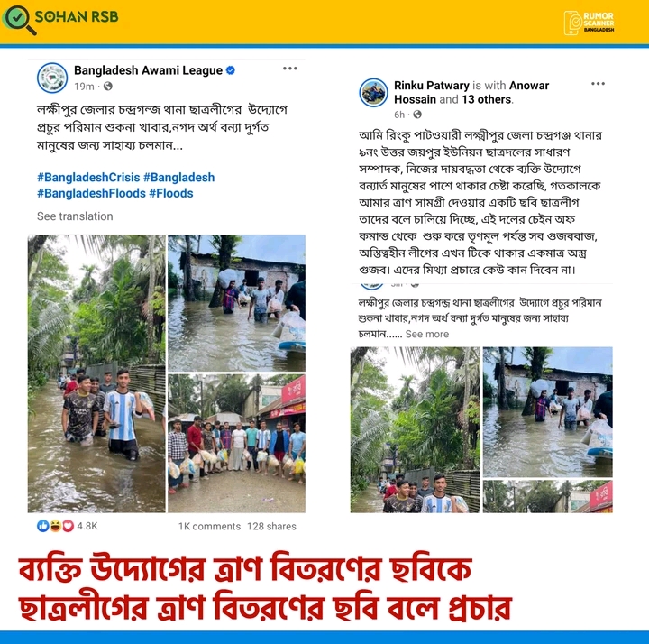
Task: Open three-dot menu on Rinku Patwary post
Action: (598, 84)
